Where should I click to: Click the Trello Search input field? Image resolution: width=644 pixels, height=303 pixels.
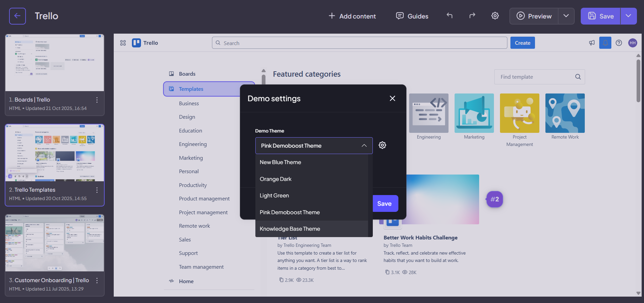tap(359, 43)
